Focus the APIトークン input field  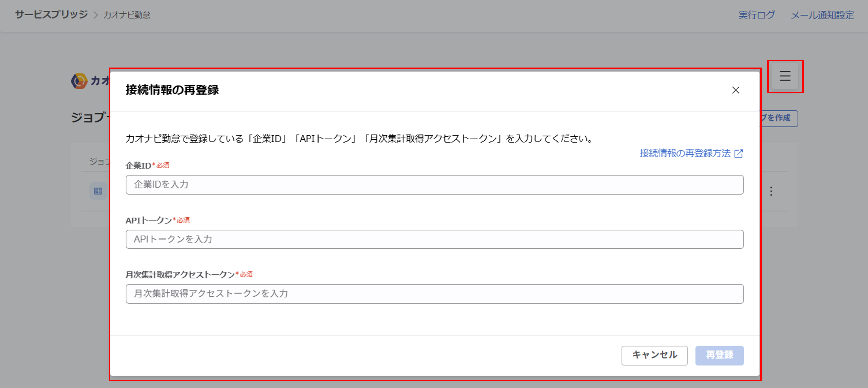(x=434, y=239)
